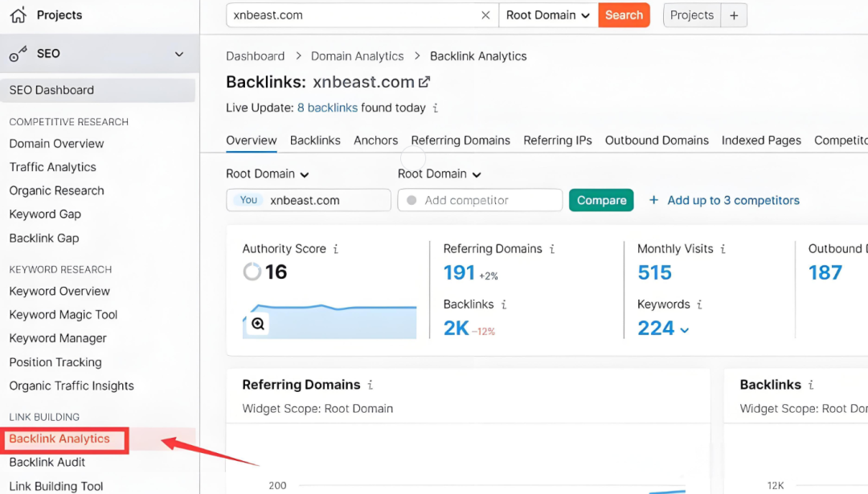
Task: Click the green Compare button
Action: coord(601,200)
